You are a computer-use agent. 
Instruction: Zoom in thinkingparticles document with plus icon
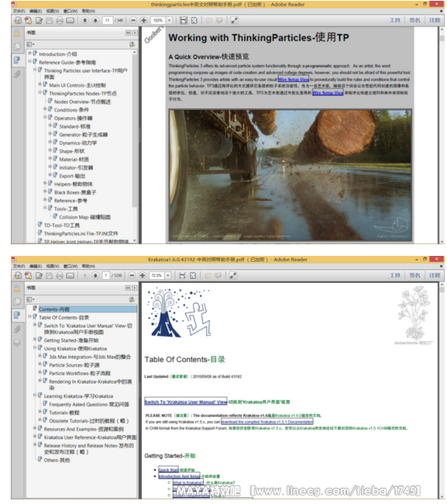click(x=143, y=20)
